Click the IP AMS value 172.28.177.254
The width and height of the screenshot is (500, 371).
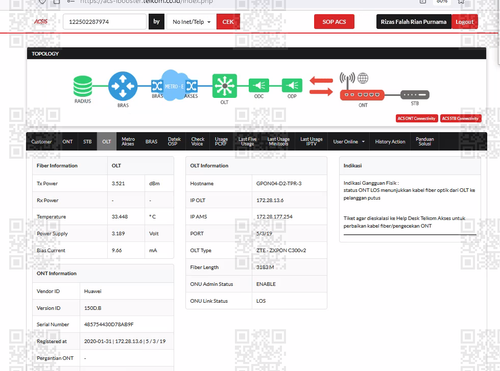(x=274, y=217)
